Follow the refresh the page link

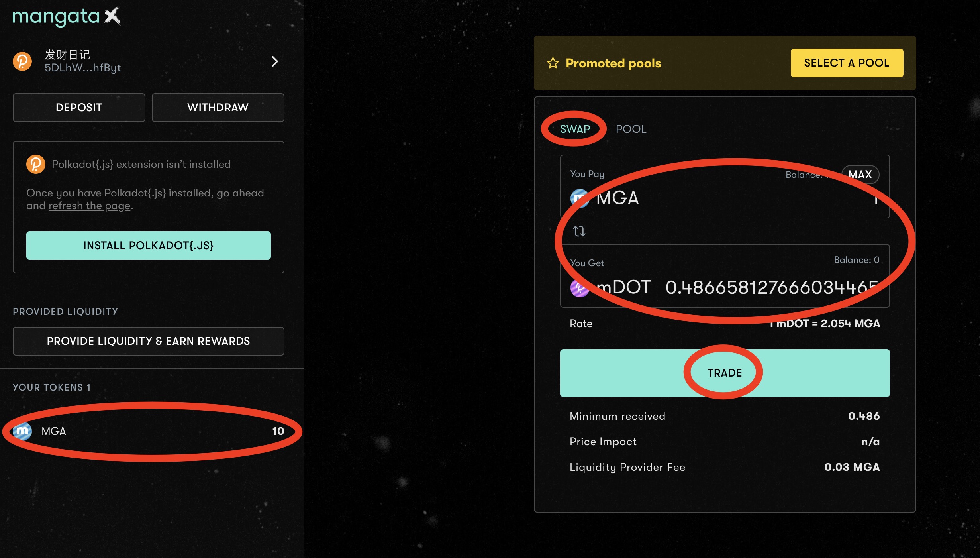pos(90,206)
